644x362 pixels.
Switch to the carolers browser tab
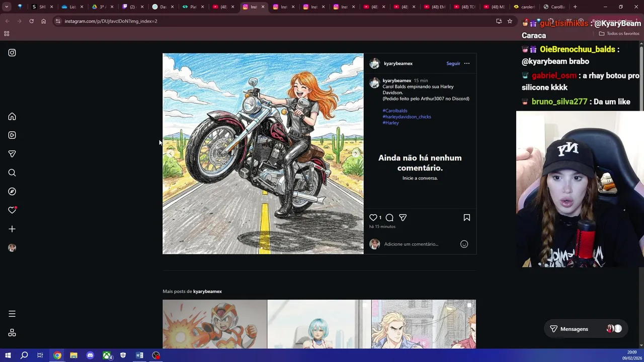[525, 7]
